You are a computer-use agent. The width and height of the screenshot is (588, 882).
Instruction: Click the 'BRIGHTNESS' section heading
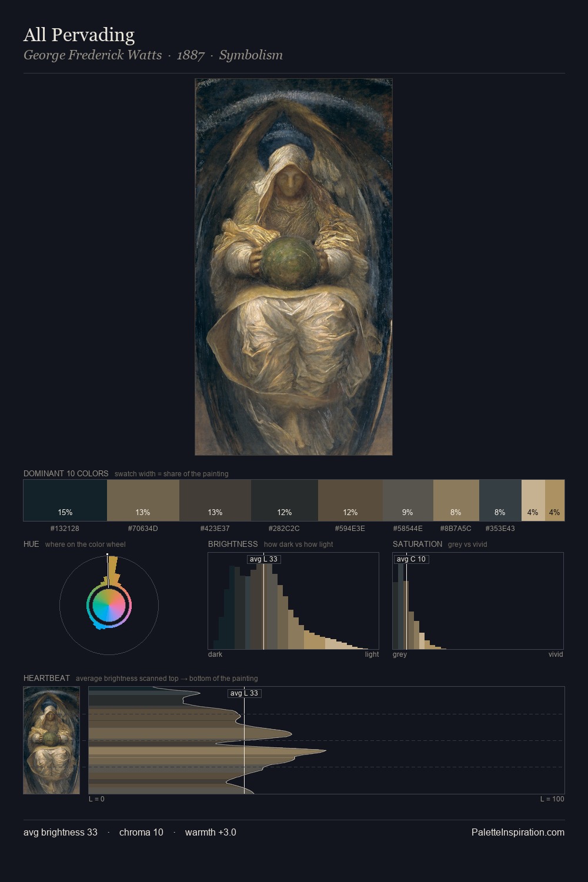[x=233, y=544]
